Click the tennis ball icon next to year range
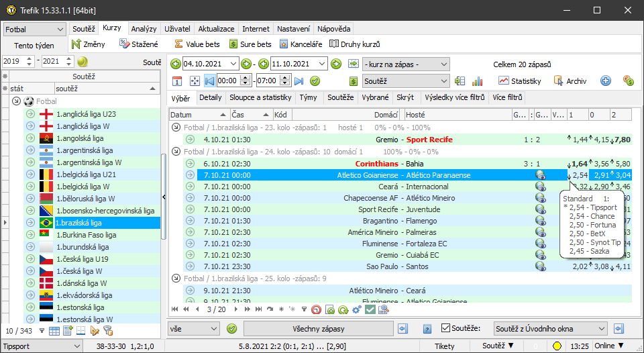The image size is (644, 353). 83,62
